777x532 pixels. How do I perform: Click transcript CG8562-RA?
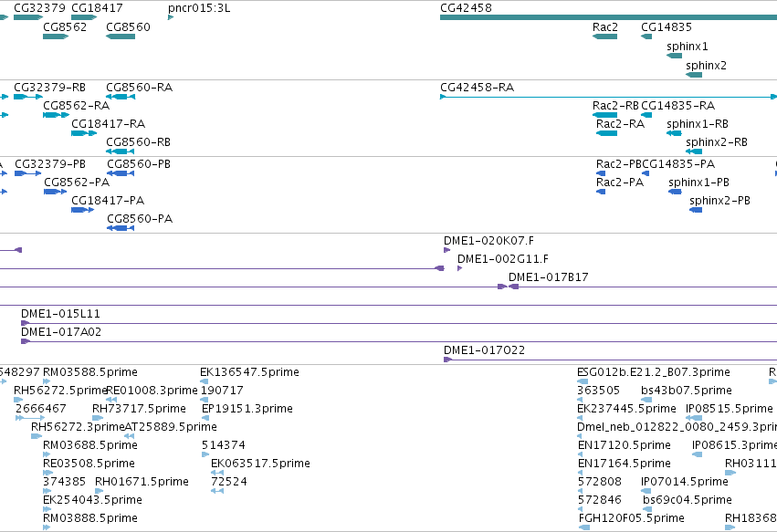(x=56, y=115)
